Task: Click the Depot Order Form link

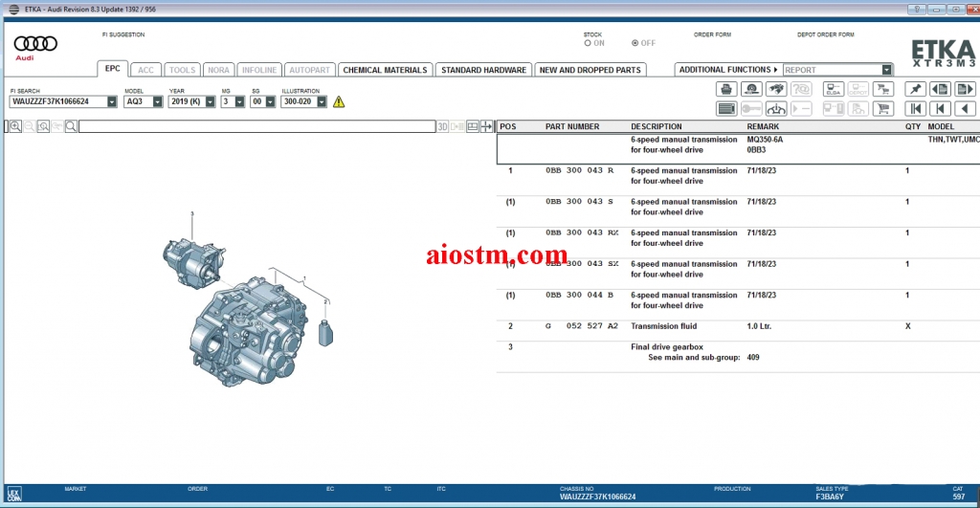Action: pyautogui.click(x=826, y=34)
